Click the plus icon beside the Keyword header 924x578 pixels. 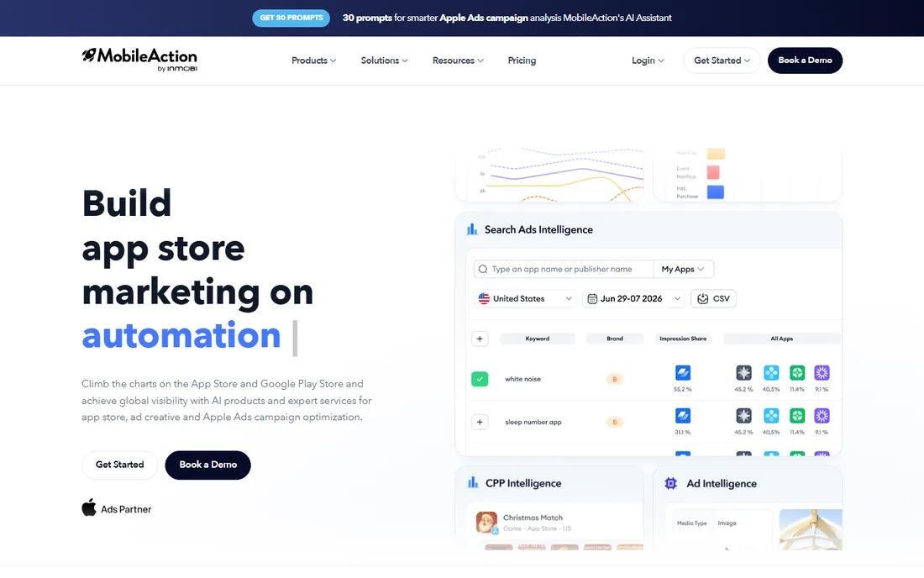tap(480, 339)
